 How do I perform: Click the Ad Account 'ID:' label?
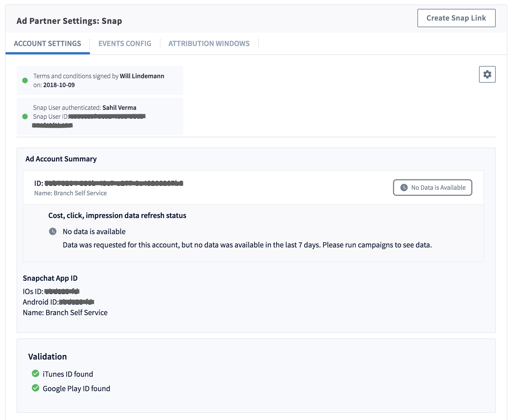click(x=39, y=183)
